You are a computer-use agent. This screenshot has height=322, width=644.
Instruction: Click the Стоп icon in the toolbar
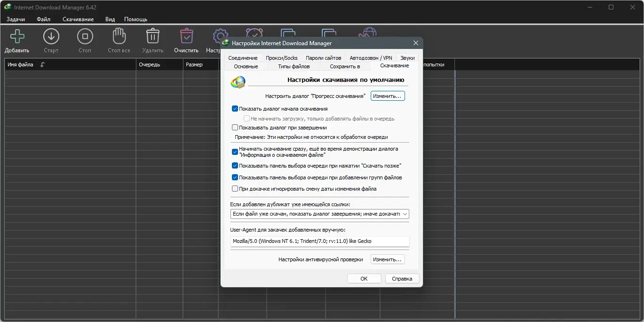click(x=85, y=36)
